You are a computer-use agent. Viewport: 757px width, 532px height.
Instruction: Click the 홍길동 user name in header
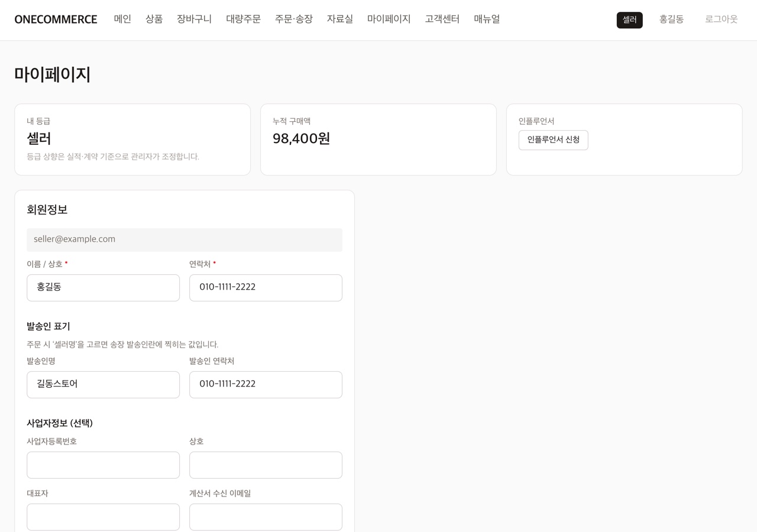(x=671, y=20)
